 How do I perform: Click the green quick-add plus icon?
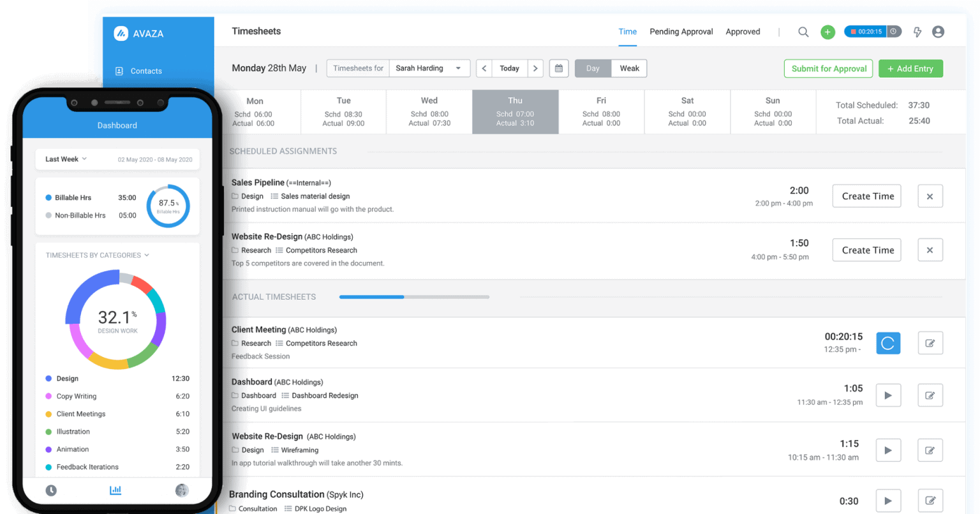coord(828,32)
